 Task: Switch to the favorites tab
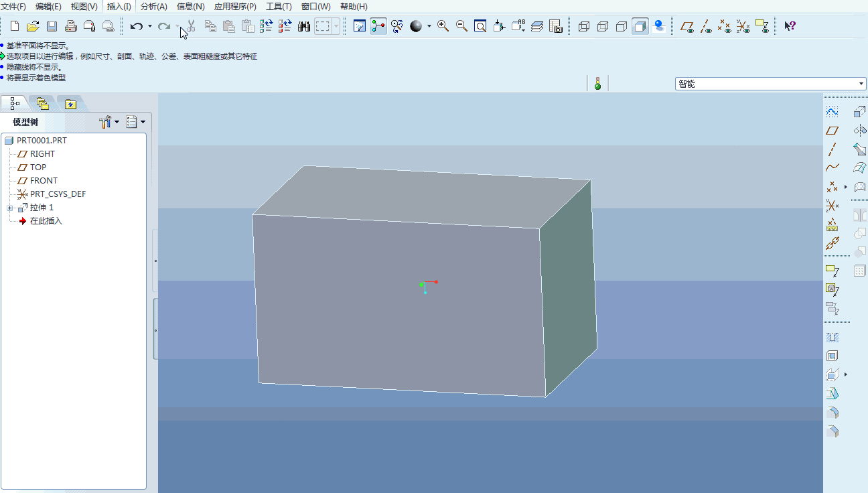pos(70,104)
